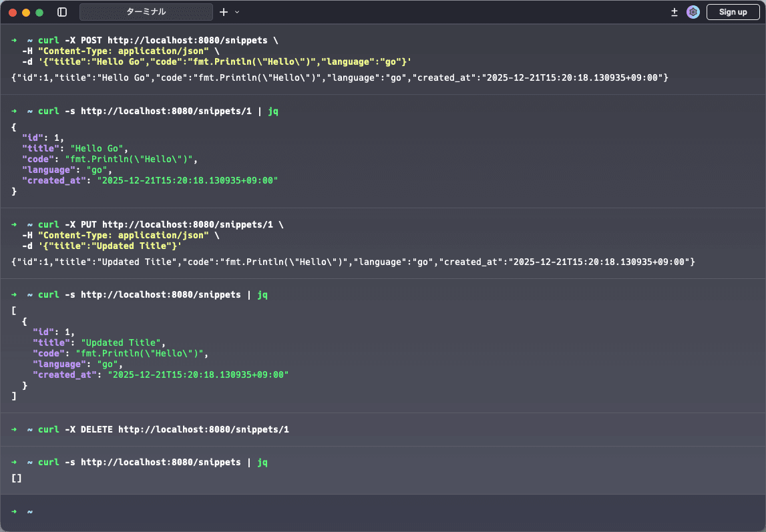Click the plus-minus diff icon
Screen dimensions: 766x532
click(x=675, y=12)
